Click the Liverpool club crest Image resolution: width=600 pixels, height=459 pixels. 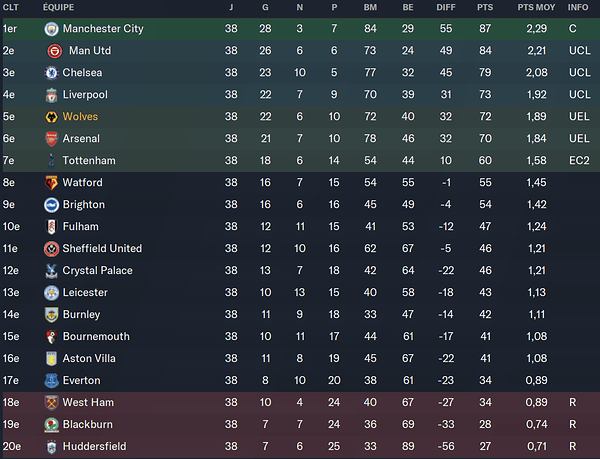click(x=51, y=95)
